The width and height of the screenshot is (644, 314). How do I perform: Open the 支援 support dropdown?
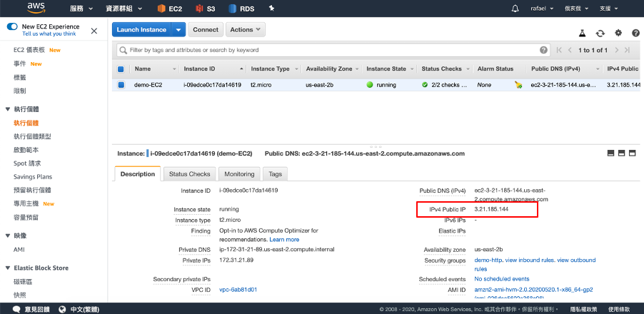(608, 9)
